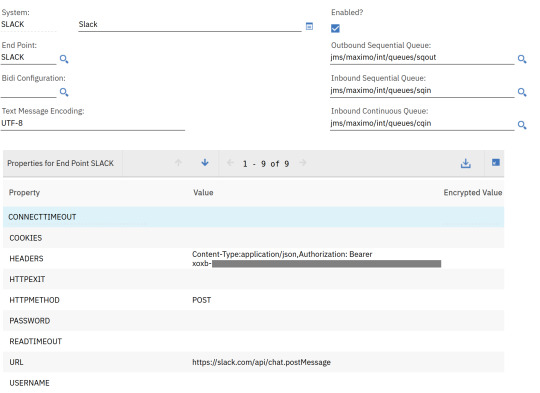This screenshot has height=393, width=540.
Task: Click the Inbound Sequential Queue sqin field
Action: (x=422, y=91)
